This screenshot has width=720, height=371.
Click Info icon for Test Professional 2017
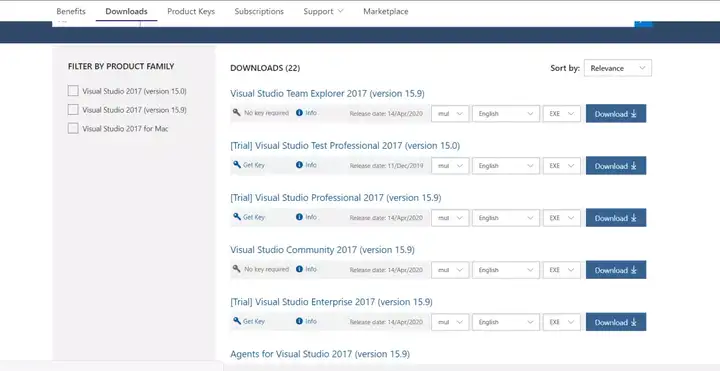click(x=299, y=164)
